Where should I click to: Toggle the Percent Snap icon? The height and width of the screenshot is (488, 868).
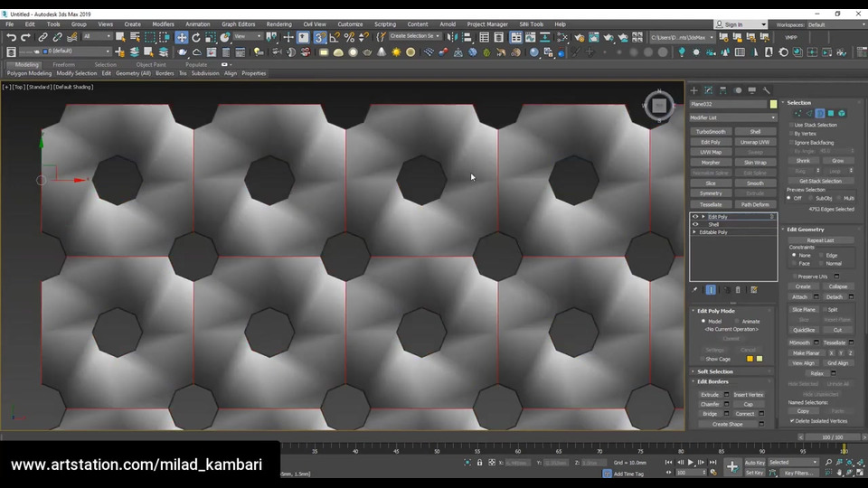pos(349,37)
